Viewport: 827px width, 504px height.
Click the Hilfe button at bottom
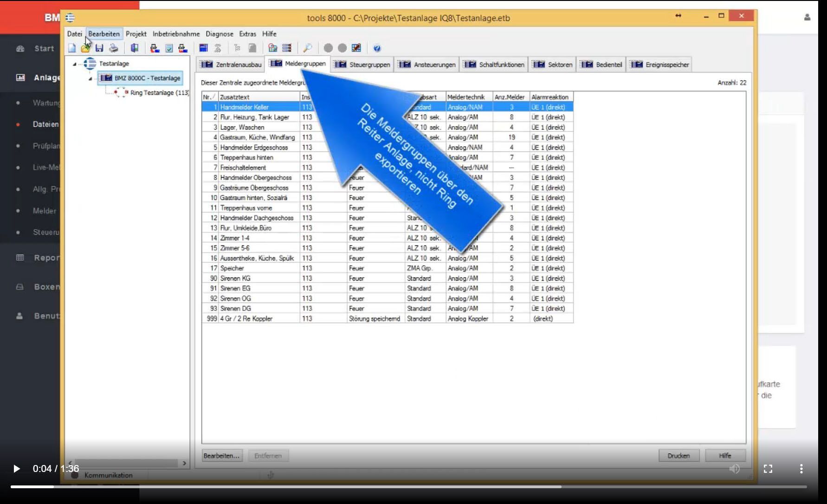pos(725,456)
